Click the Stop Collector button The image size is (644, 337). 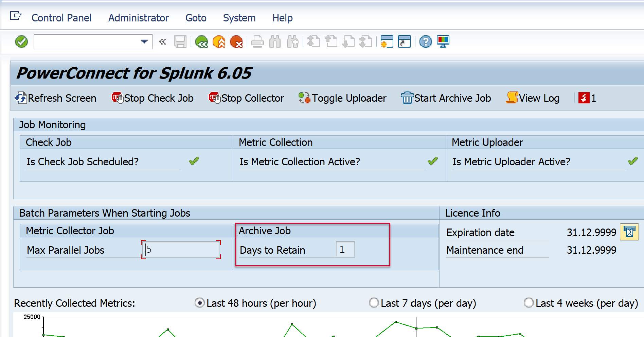click(246, 98)
